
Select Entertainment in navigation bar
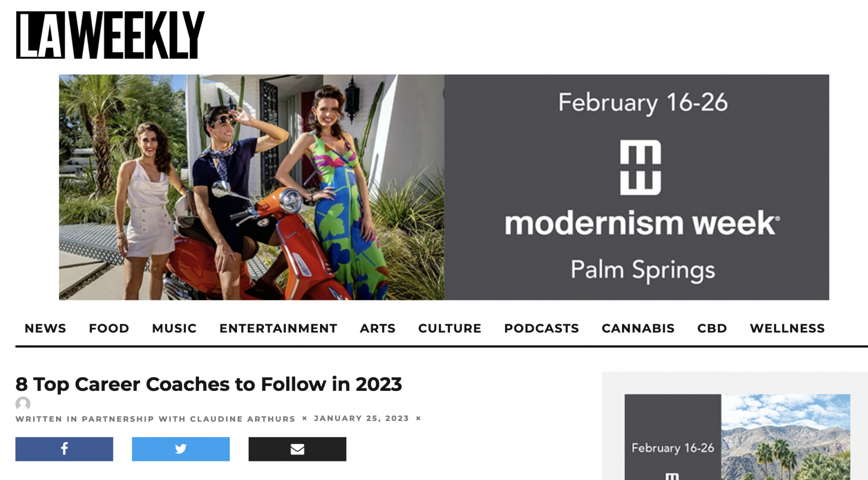(278, 328)
